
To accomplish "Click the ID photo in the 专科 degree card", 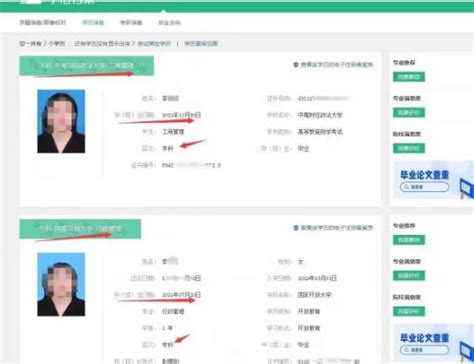I will tap(61, 284).
